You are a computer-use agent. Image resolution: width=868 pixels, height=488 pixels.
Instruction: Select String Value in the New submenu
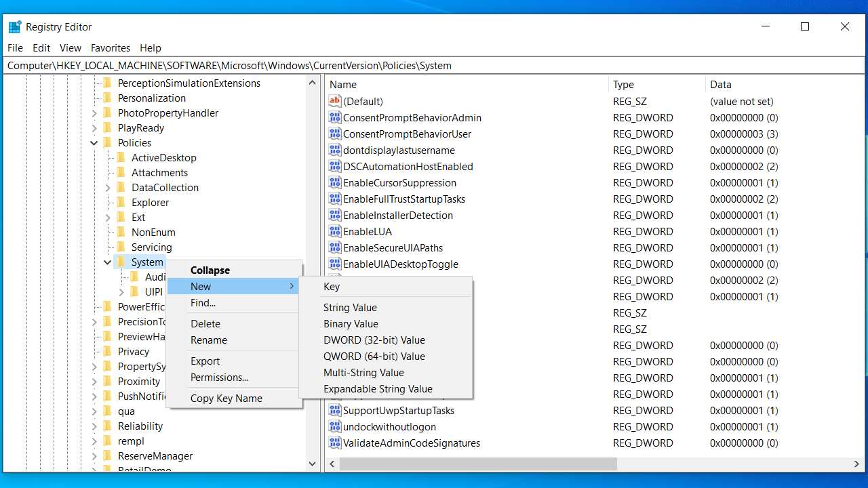[350, 308]
